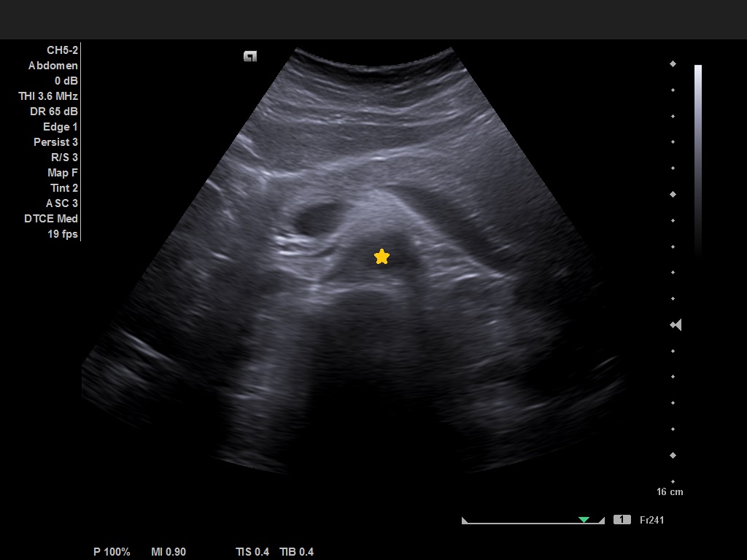Image resolution: width=747 pixels, height=560 pixels.
Task: Click the Edge 1 enhancement parameter
Action: tap(61, 127)
